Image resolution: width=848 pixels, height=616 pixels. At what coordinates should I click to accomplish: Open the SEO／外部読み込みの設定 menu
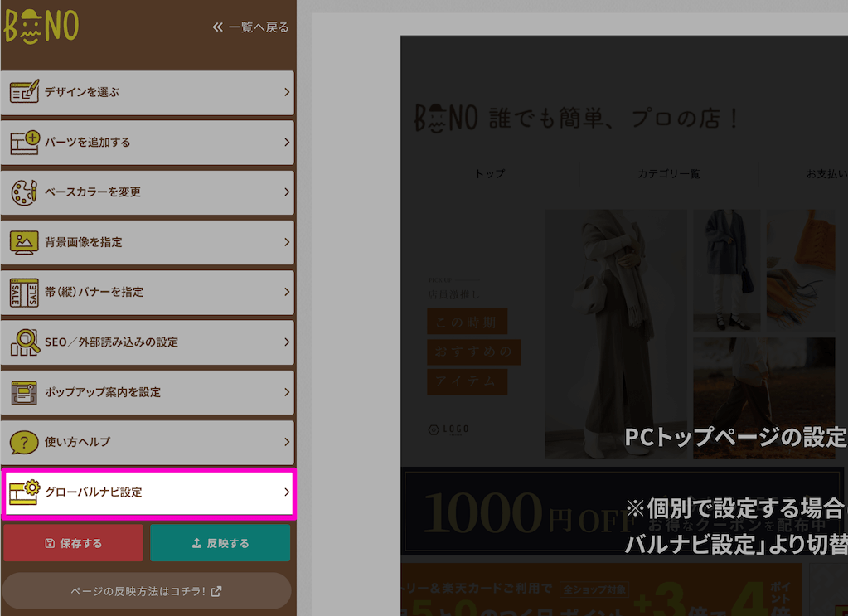(148, 342)
